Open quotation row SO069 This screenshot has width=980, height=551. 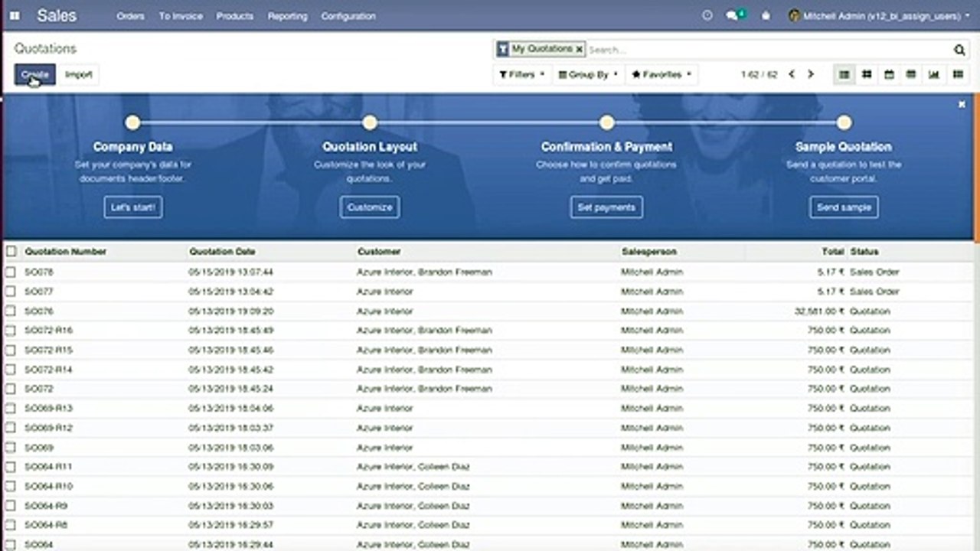pyautogui.click(x=489, y=448)
